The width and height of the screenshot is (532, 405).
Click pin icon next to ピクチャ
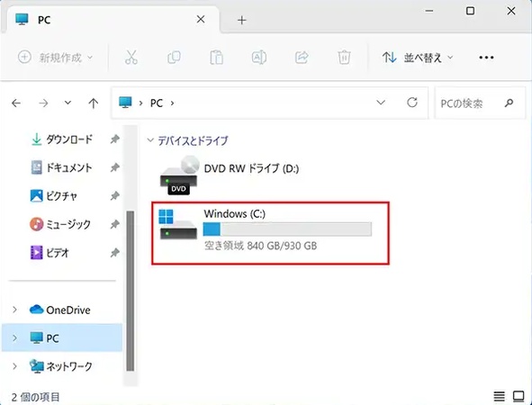[114, 195]
